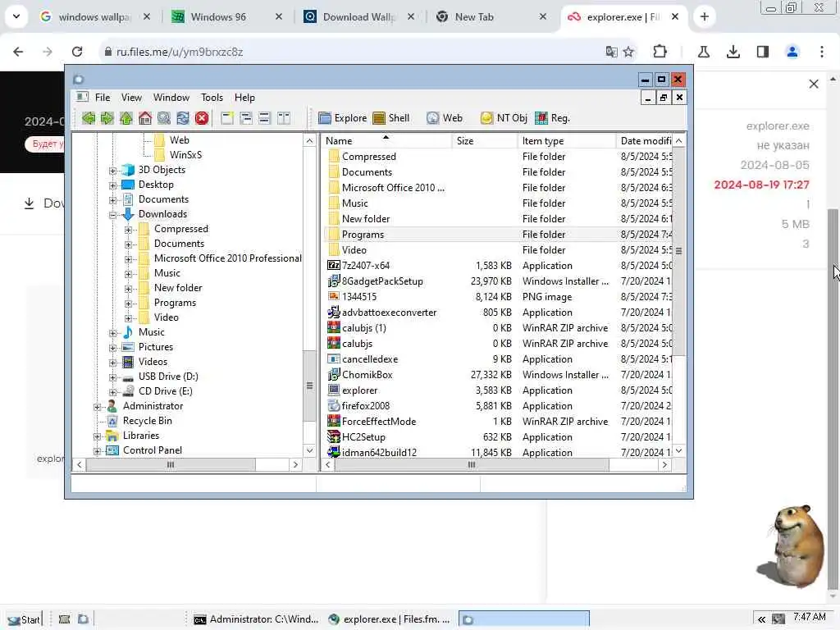
Task: Open the Shell toolbar button
Action: click(x=391, y=118)
